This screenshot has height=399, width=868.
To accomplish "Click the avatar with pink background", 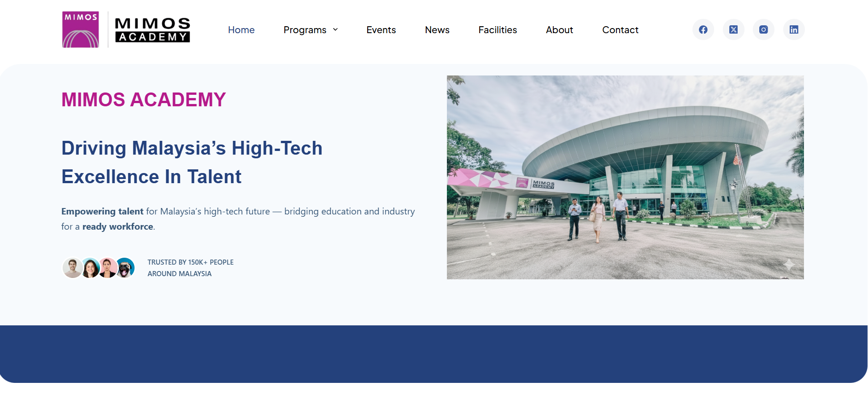I will (x=108, y=268).
